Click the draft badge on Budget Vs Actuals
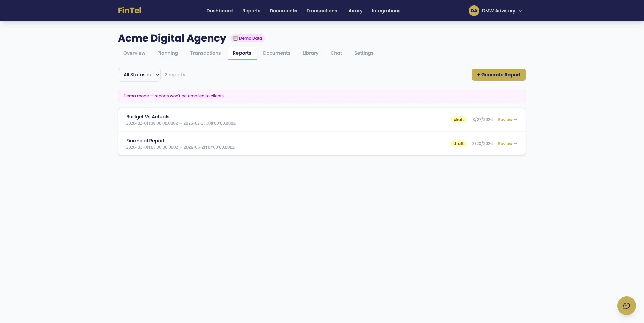644x323 pixels. (459, 120)
